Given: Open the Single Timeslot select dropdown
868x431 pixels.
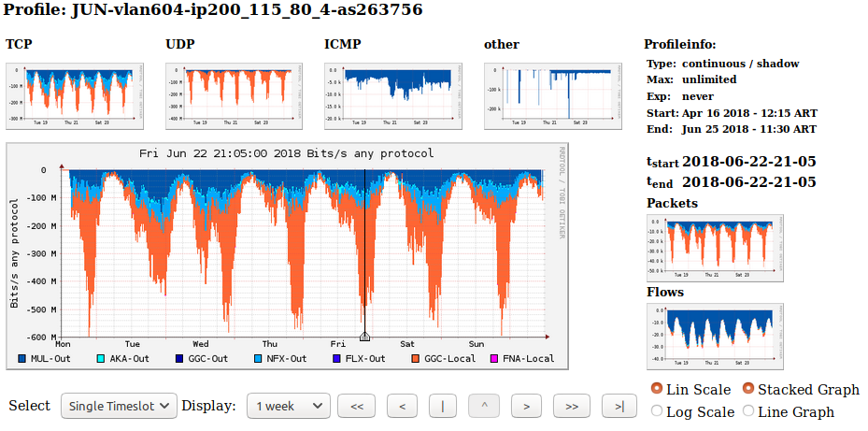Looking at the screenshot, I should click(119, 406).
